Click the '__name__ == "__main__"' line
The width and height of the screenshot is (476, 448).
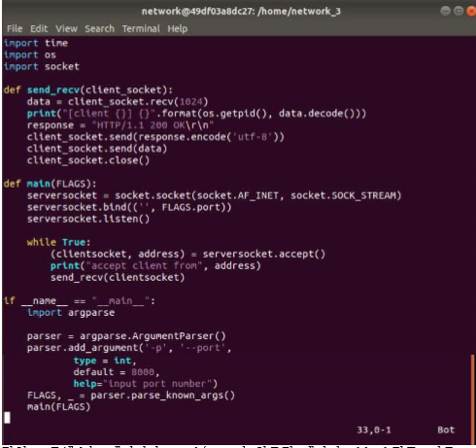click(80, 301)
